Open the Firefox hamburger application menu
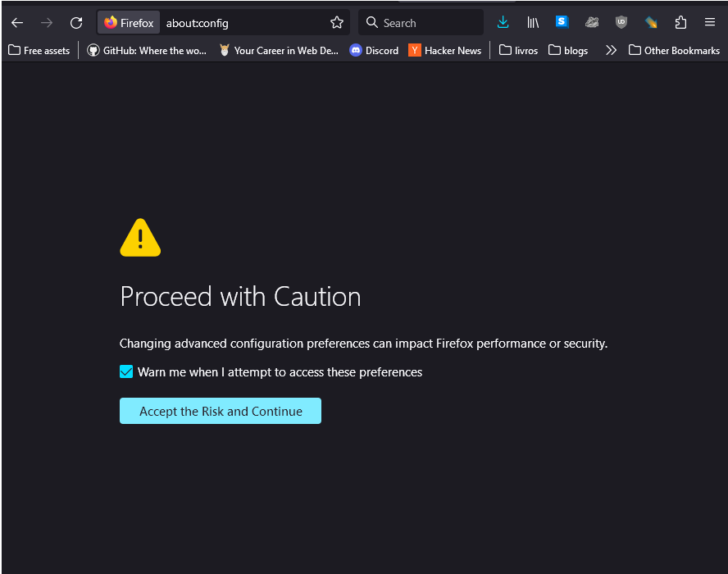The image size is (728, 574). click(x=710, y=23)
